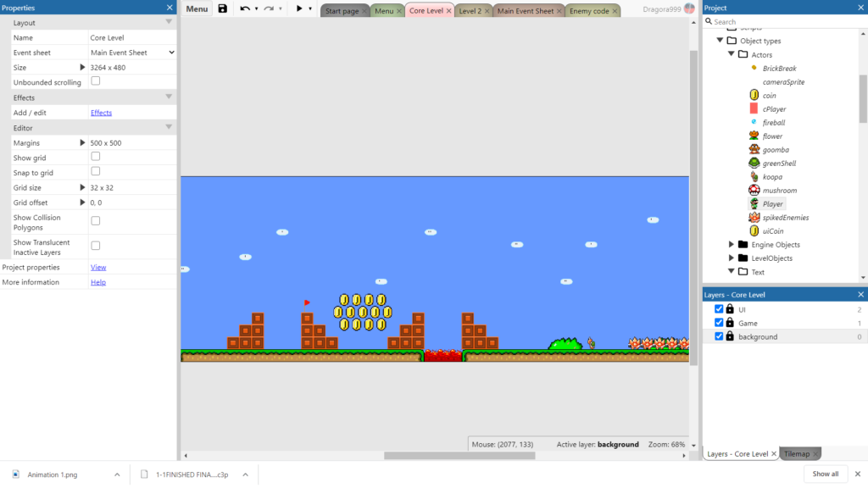Open the Effects link
This screenshot has height=488, width=868.
pyautogui.click(x=102, y=113)
